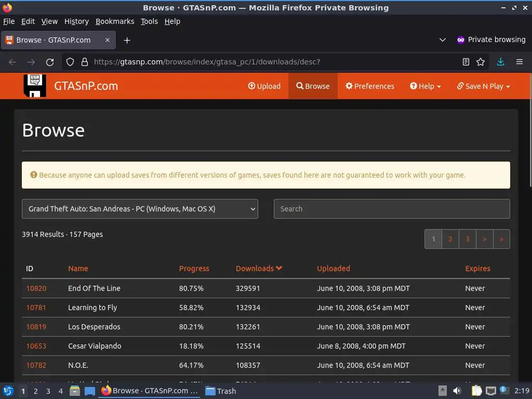The image size is (532, 399).
Task: Click the eject removable media tray icon
Action: tap(443, 391)
